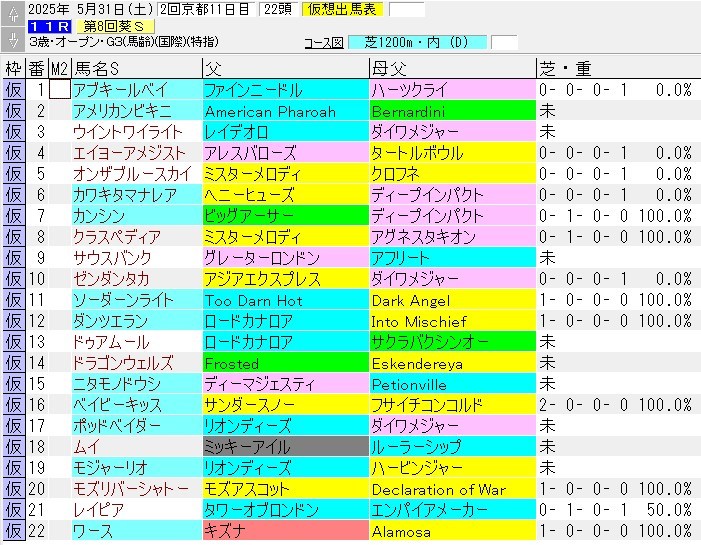The height and width of the screenshot is (545, 701).
Task: Select horse モズリバーシャトー
Action: point(137,489)
